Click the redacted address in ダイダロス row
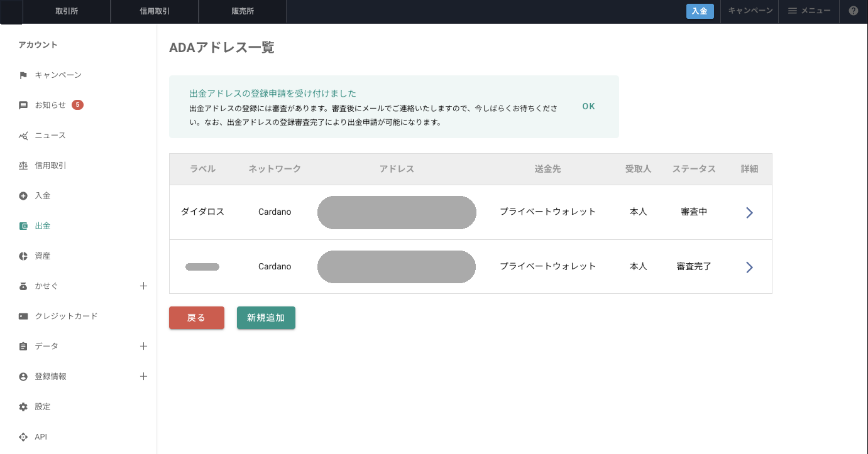Image resolution: width=868 pixels, height=454 pixels. [x=397, y=212]
